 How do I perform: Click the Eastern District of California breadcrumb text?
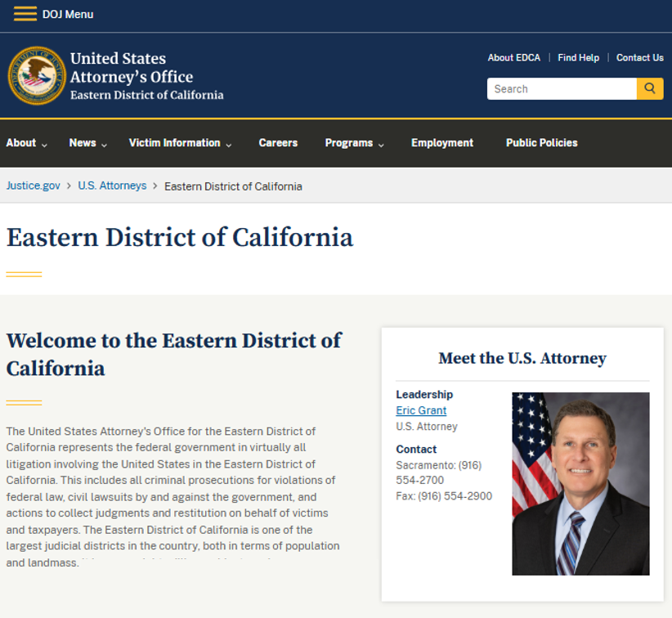233,186
